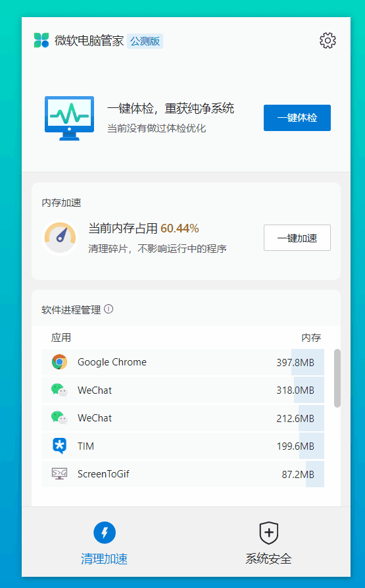Click the WeChat icon in the 212.6MB row
The image size is (365, 588).
(x=59, y=417)
